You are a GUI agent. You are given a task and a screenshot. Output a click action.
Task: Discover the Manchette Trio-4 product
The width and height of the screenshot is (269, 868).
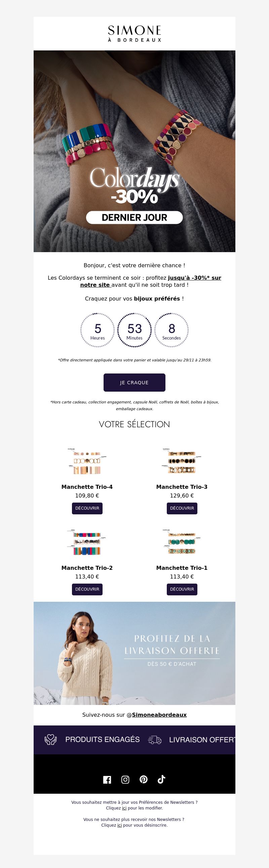pyautogui.click(x=87, y=508)
